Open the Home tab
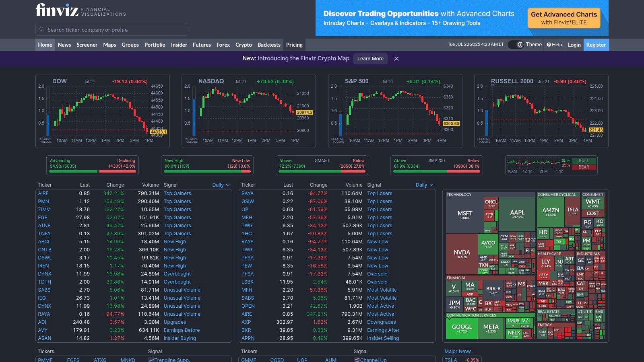Screen dimensions: 644x362 (45, 45)
